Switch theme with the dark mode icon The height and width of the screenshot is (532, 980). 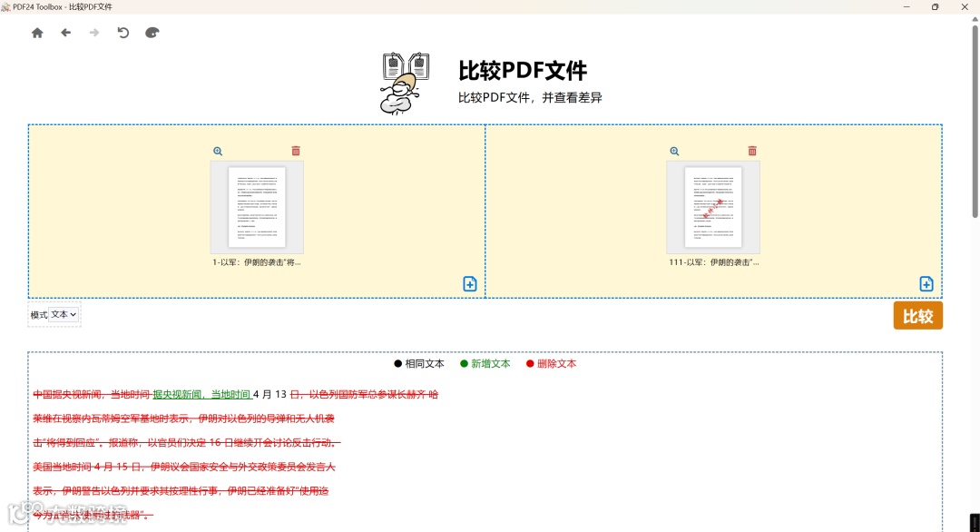152,32
